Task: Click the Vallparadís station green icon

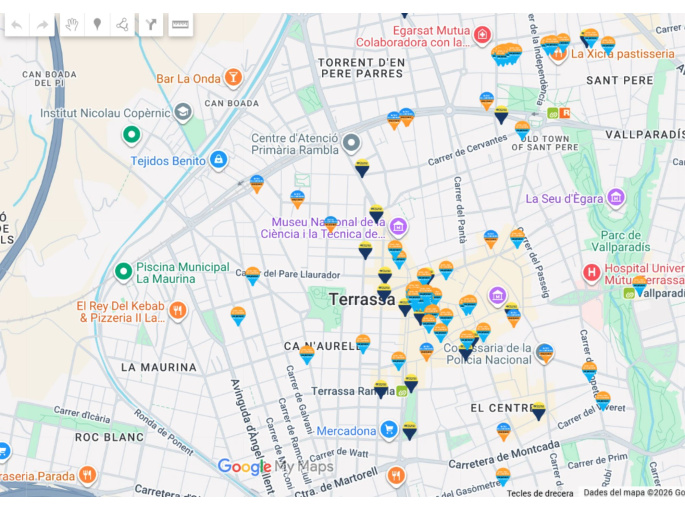Action: 629,294
